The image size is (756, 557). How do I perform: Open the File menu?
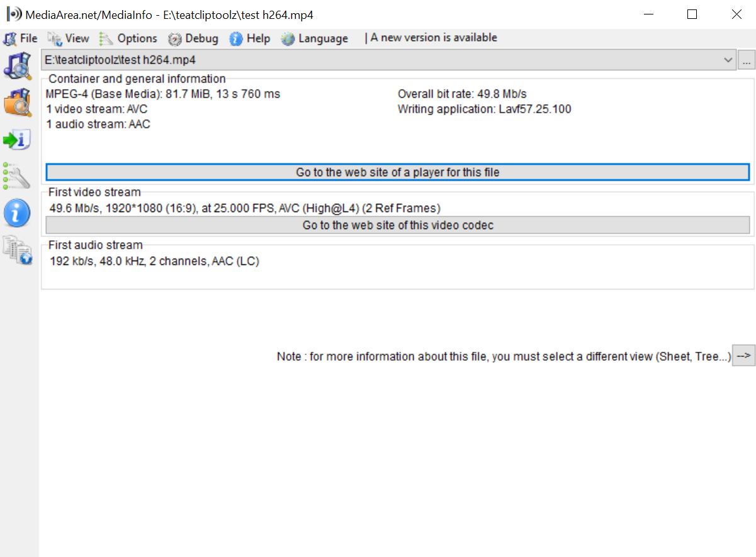(21, 38)
